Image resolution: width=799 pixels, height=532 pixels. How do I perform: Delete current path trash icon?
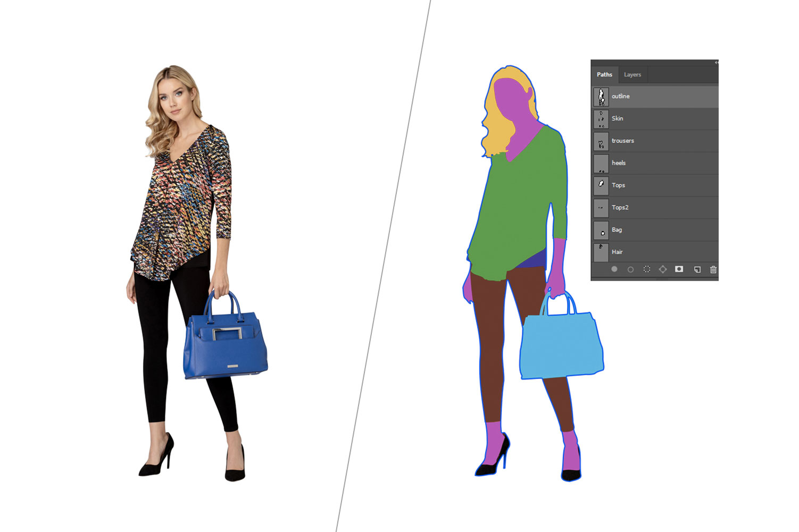(x=713, y=269)
